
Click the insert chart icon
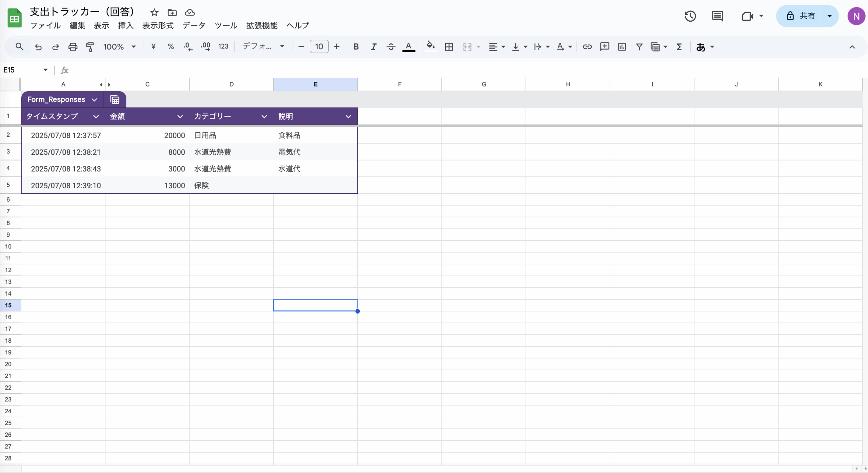pyautogui.click(x=622, y=47)
